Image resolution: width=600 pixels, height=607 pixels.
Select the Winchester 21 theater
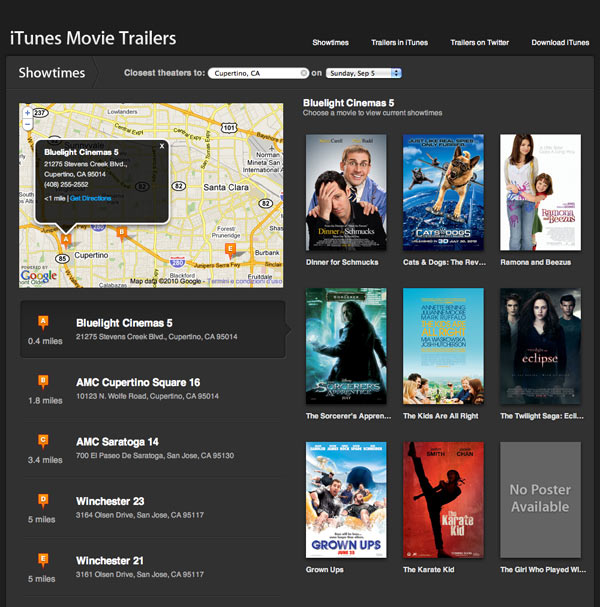[x=123, y=560]
